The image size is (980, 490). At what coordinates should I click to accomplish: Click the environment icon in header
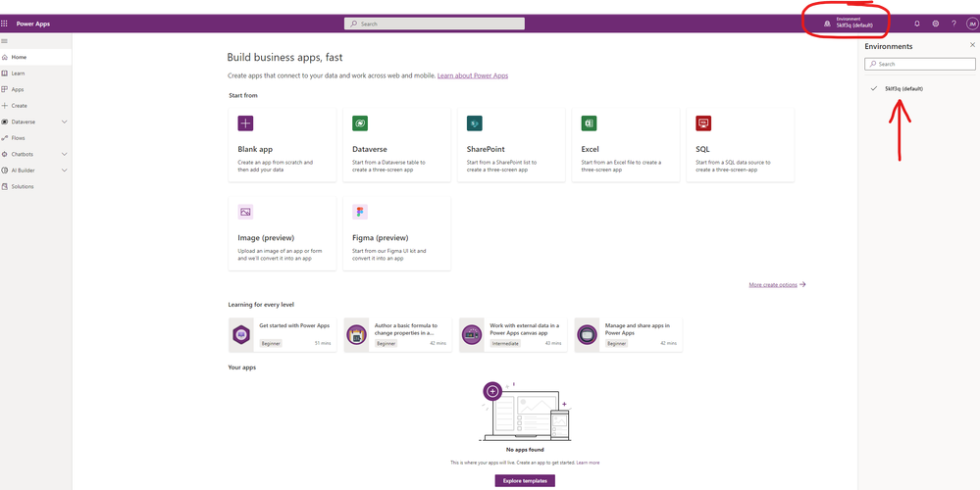point(827,24)
